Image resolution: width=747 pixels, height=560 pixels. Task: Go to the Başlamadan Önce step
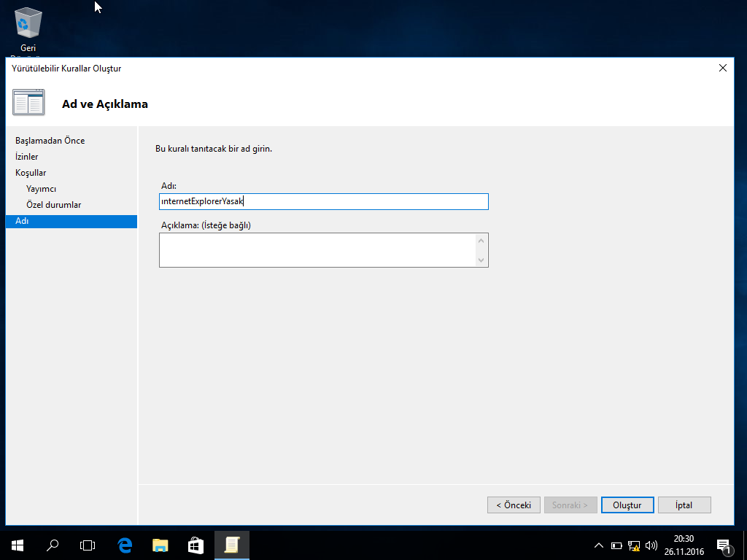50,141
